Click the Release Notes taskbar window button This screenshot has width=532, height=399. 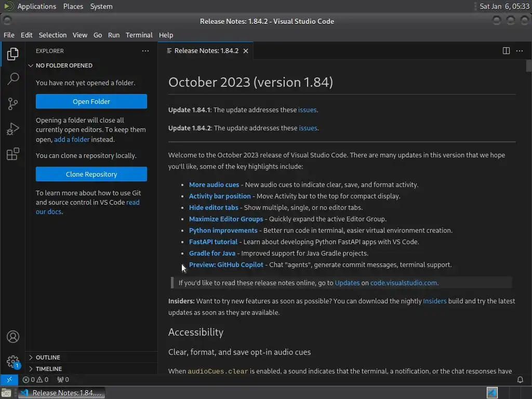(x=61, y=393)
